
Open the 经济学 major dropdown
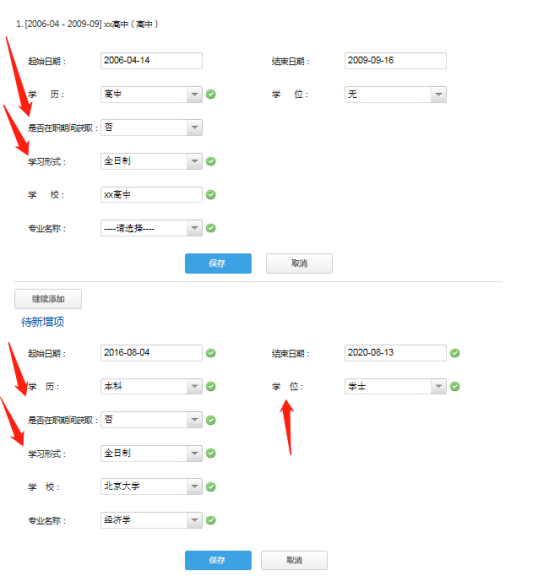[151, 520]
